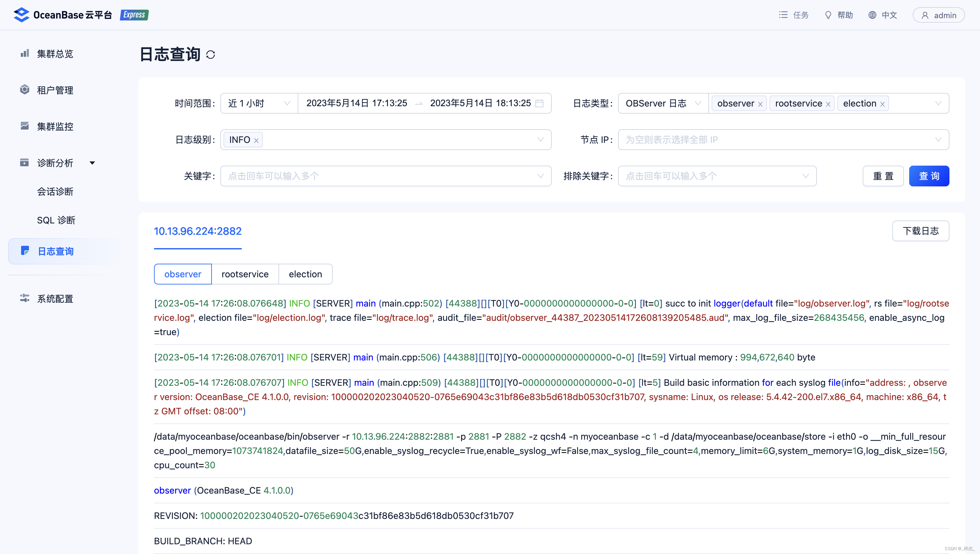
Task: Click the globe language icon
Action: click(x=872, y=15)
